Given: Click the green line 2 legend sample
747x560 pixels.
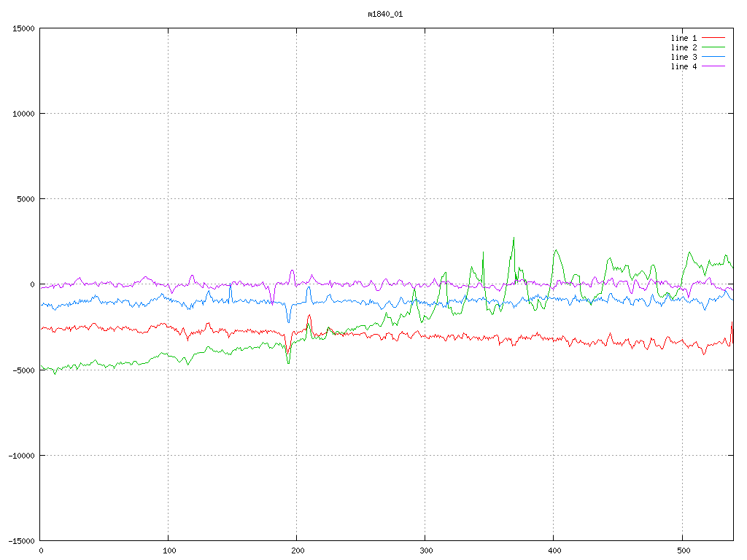Looking at the screenshot, I should pyautogui.click(x=714, y=47).
